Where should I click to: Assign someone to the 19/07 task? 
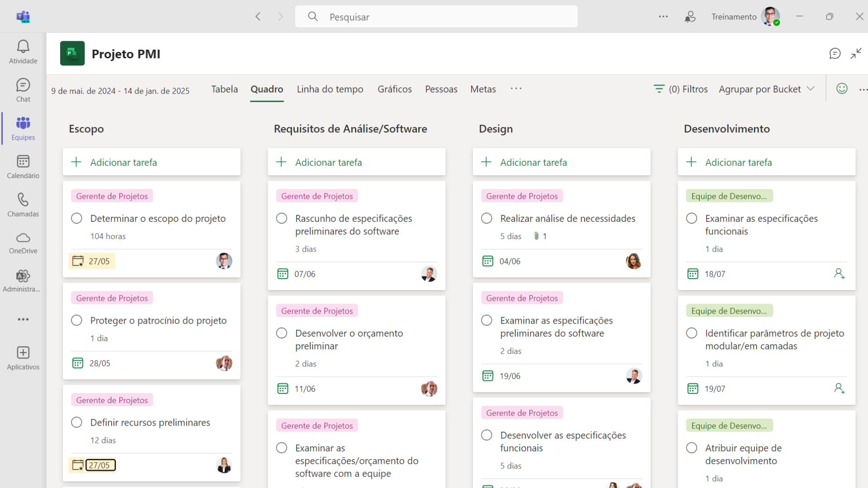840,389
